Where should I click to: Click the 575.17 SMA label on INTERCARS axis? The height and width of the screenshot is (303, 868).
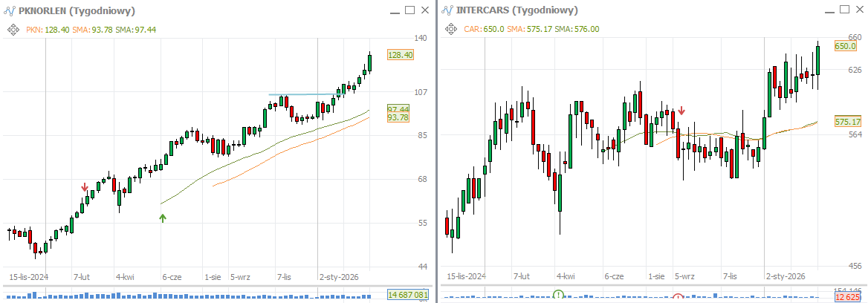847,122
